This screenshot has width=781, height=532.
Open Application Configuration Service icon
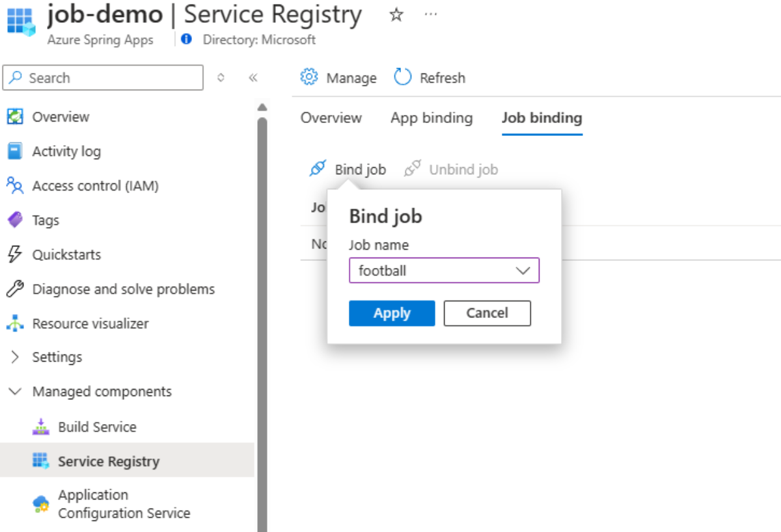tap(40, 504)
